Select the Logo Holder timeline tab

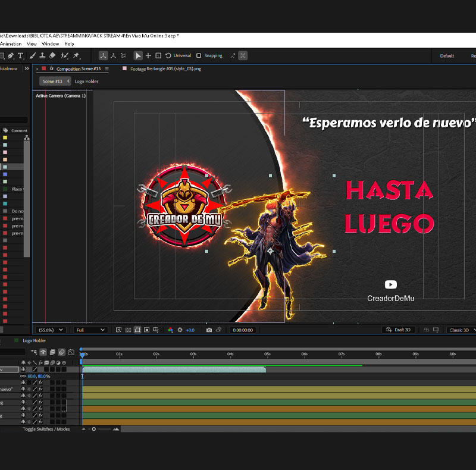click(35, 341)
